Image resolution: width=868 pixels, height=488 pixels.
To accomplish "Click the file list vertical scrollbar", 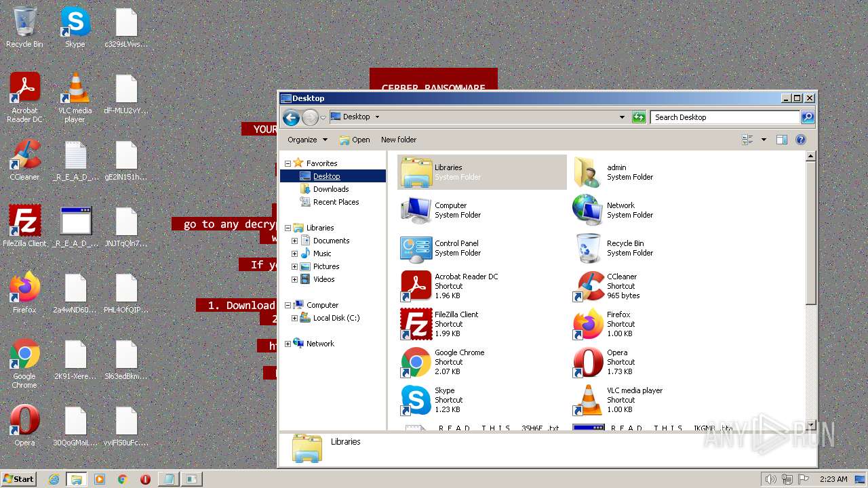I will [810, 290].
